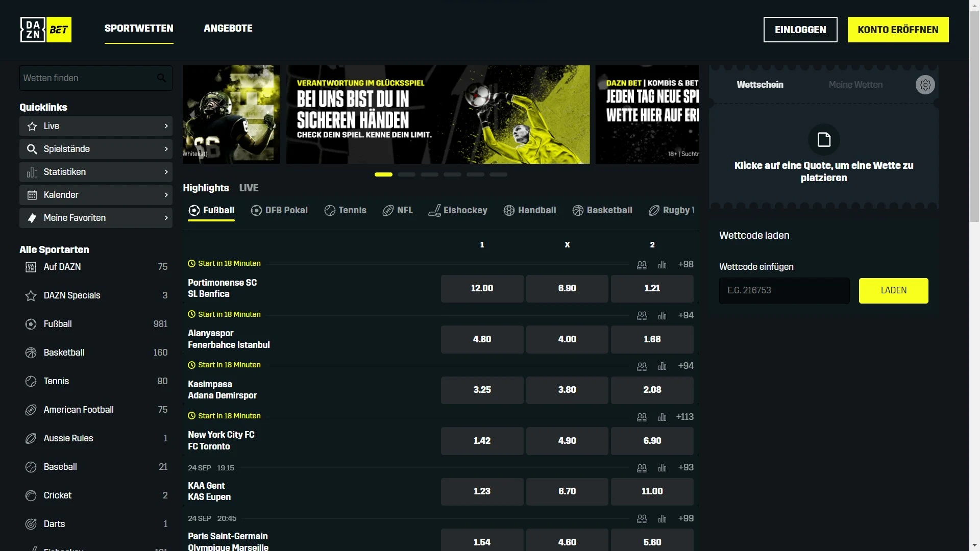
Task: Open the DAZN BET logo home link
Action: (46, 30)
